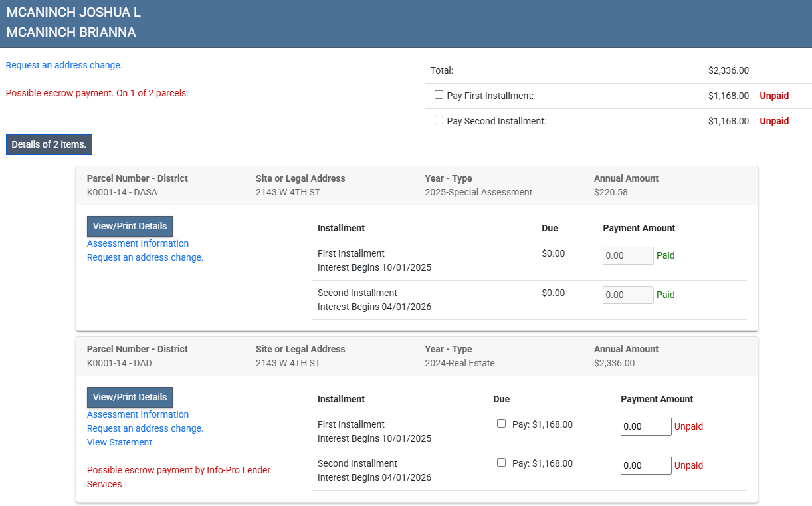Click the Special Assessment First Installment amount field
The image size is (812, 506).
tap(628, 255)
